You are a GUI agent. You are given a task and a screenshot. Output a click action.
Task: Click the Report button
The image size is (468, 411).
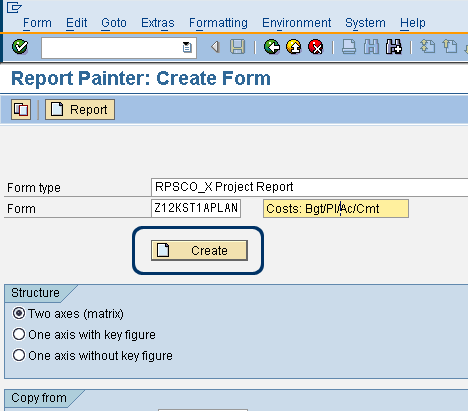click(80, 109)
